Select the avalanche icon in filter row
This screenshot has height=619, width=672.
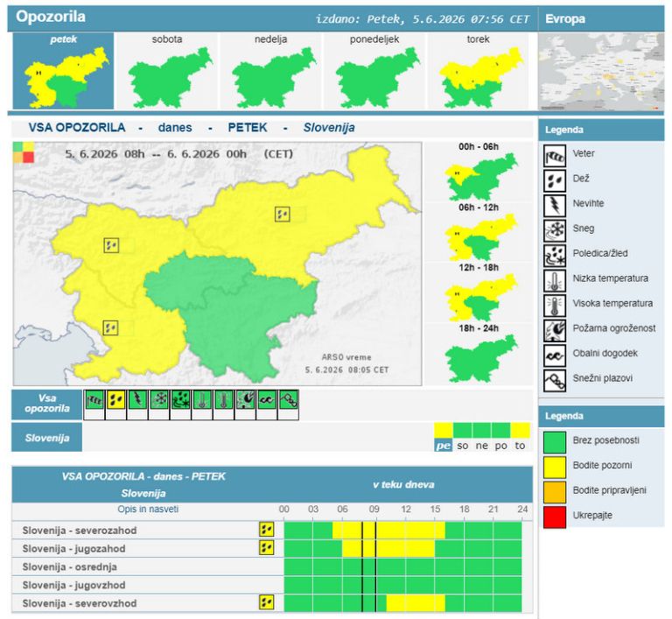pos(289,400)
